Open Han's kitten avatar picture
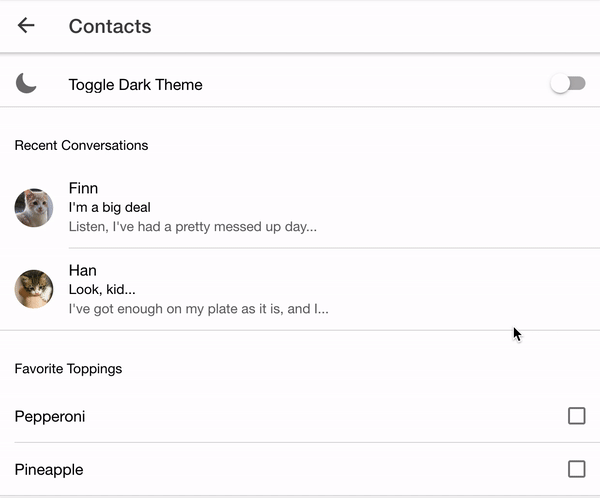 click(34, 289)
